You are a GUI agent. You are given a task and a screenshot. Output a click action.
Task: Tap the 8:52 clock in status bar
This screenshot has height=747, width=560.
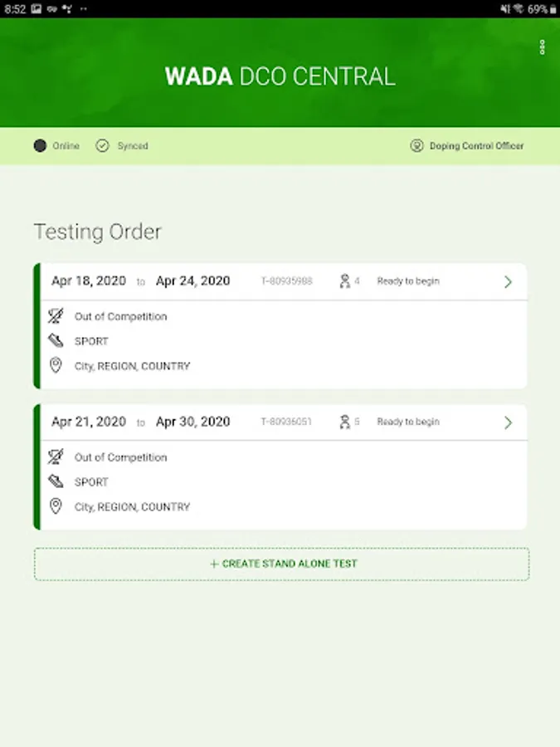(x=15, y=9)
